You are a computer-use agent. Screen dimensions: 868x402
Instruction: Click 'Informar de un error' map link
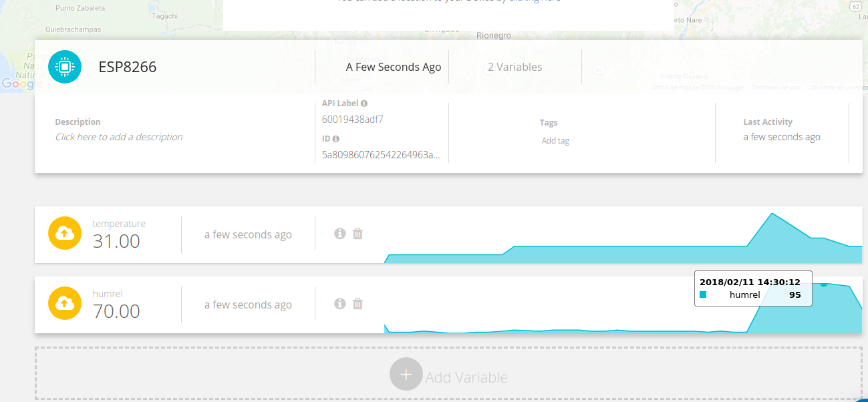[839, 87]
